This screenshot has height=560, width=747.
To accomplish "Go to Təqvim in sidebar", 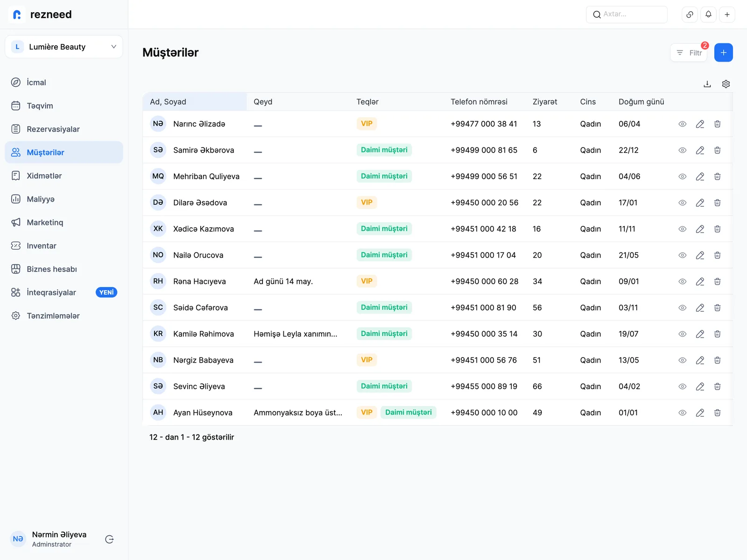I will point(64,105).
